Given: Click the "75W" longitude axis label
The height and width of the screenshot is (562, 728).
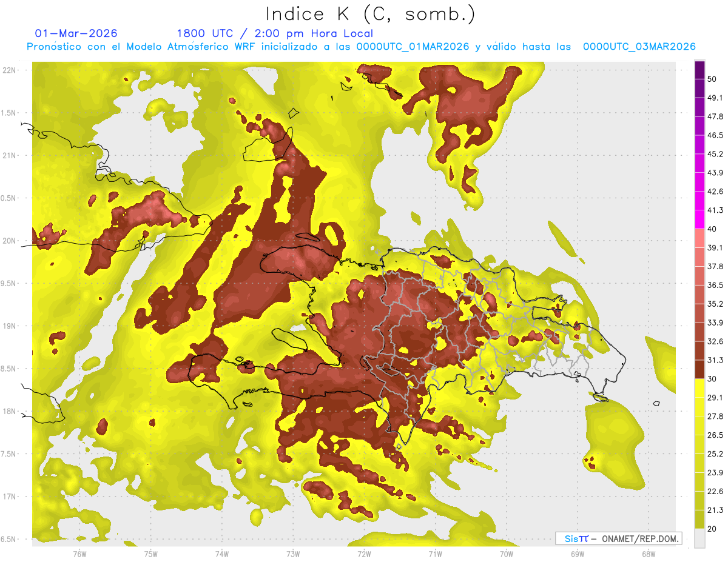Looking at the screenshot, I should click(x=150, y=554).
